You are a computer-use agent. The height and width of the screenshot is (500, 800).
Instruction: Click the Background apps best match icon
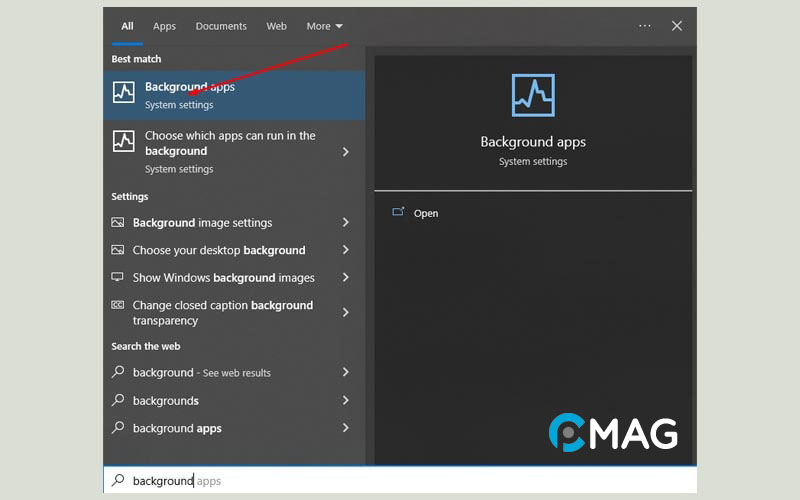coord(123,94)
